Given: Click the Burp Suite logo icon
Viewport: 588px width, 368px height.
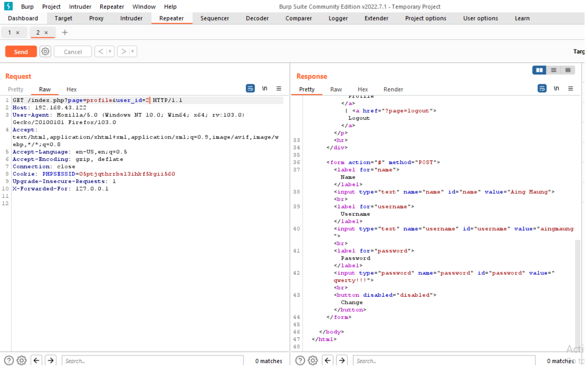Looking at the screenshot, I should (x=8, y=6).
